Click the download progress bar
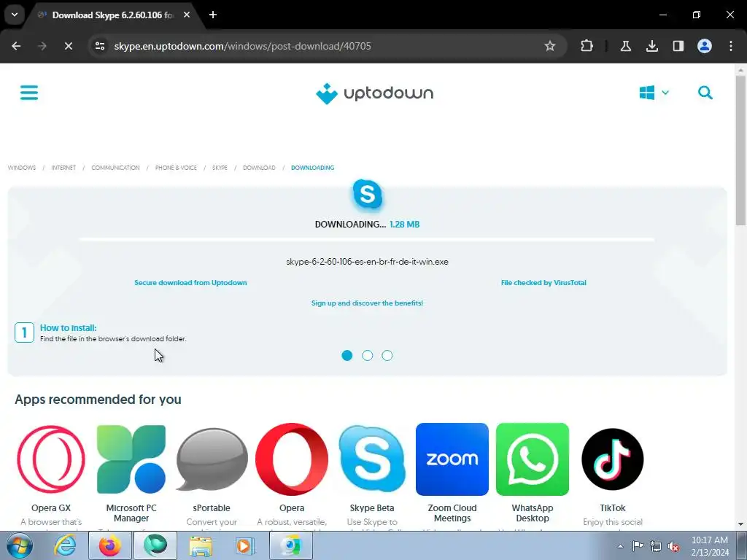This screenshot has width=747, height=560. [367, 239]
